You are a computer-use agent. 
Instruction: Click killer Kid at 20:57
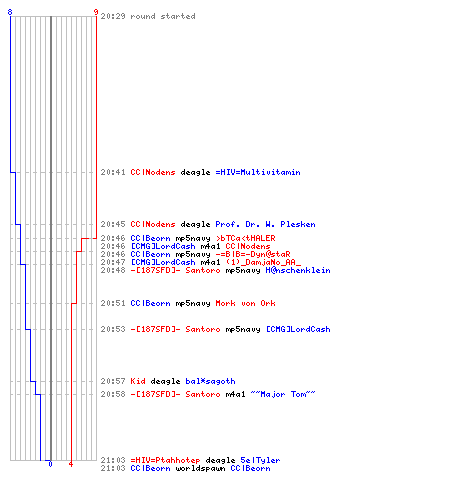coord(138,381)
